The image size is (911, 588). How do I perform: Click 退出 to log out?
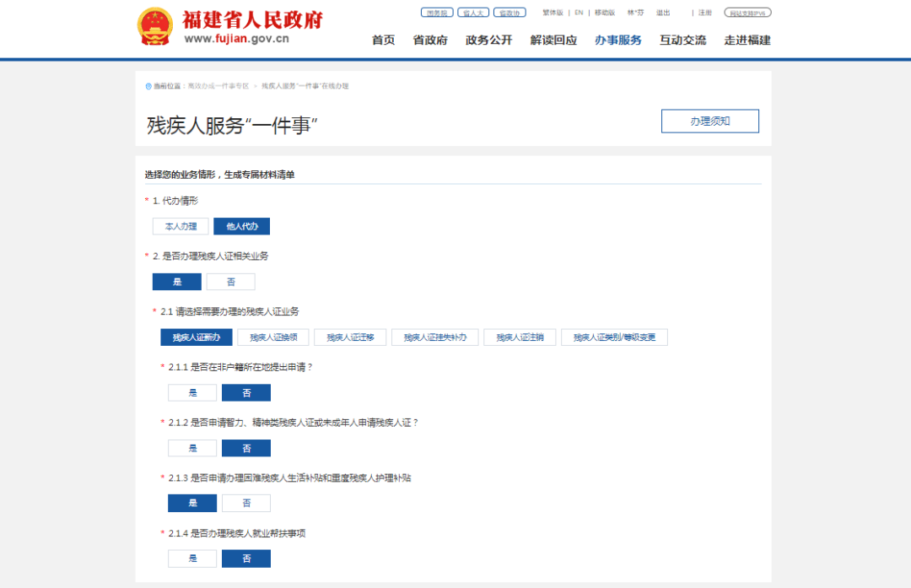pos(663,13)
